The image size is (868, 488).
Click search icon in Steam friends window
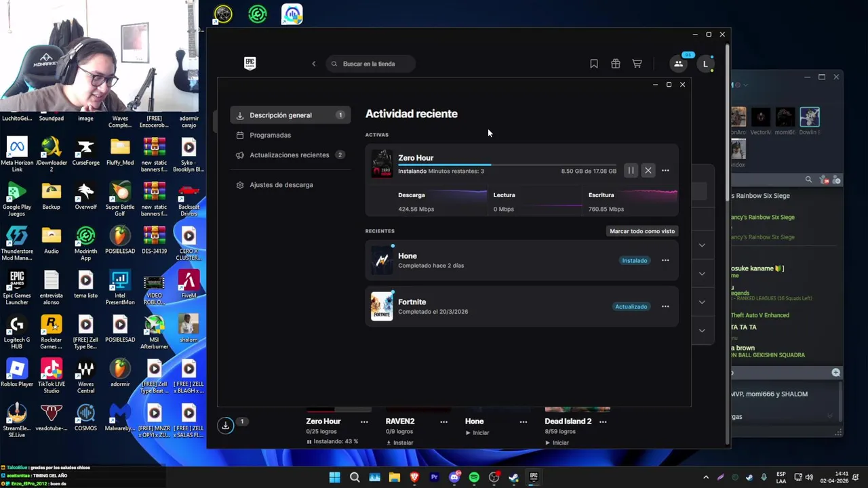pos(808,180)
